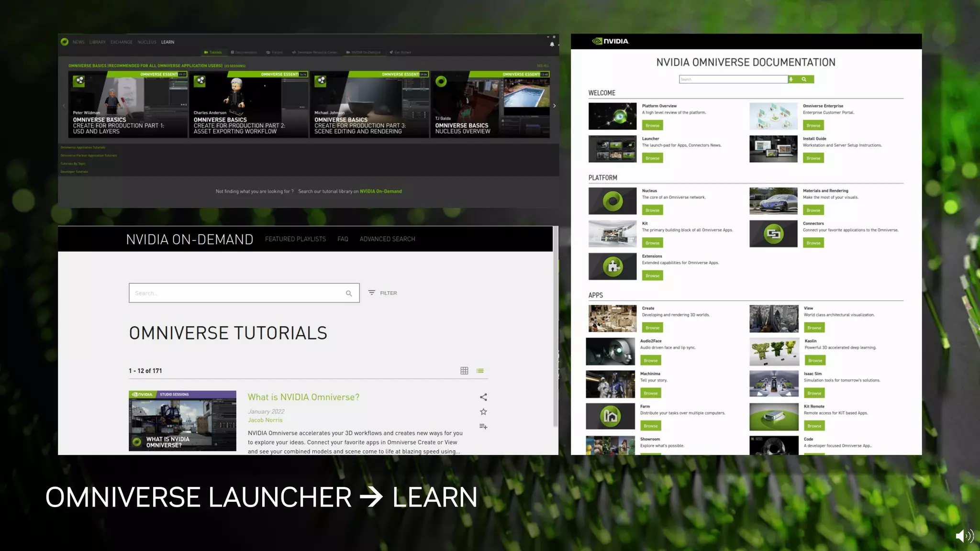Click the green search button in documentation

(x=804, y=79)
